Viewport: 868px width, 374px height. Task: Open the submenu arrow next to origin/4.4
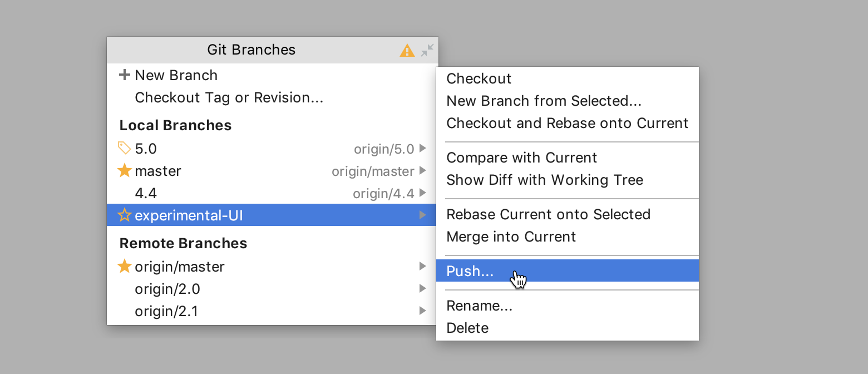click(424, 193)
